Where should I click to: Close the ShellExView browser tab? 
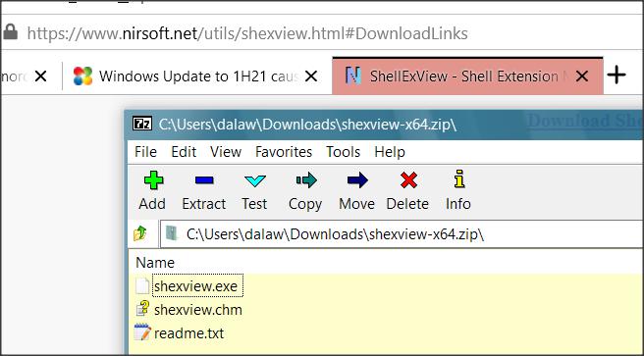click(581, 76)
